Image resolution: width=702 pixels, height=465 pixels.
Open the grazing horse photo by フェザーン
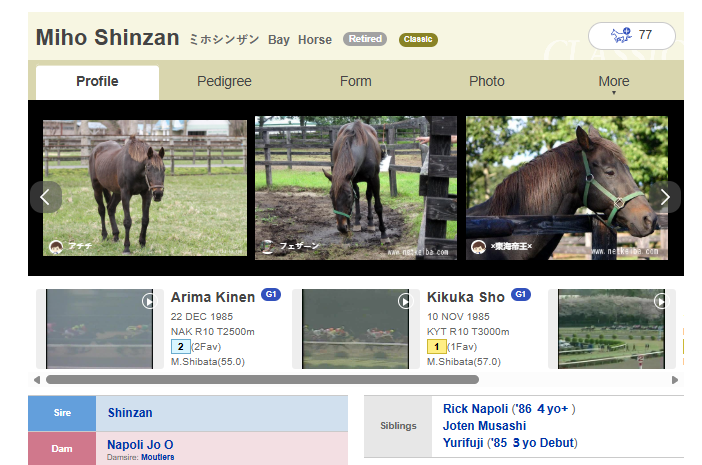(x=356, y=188)
